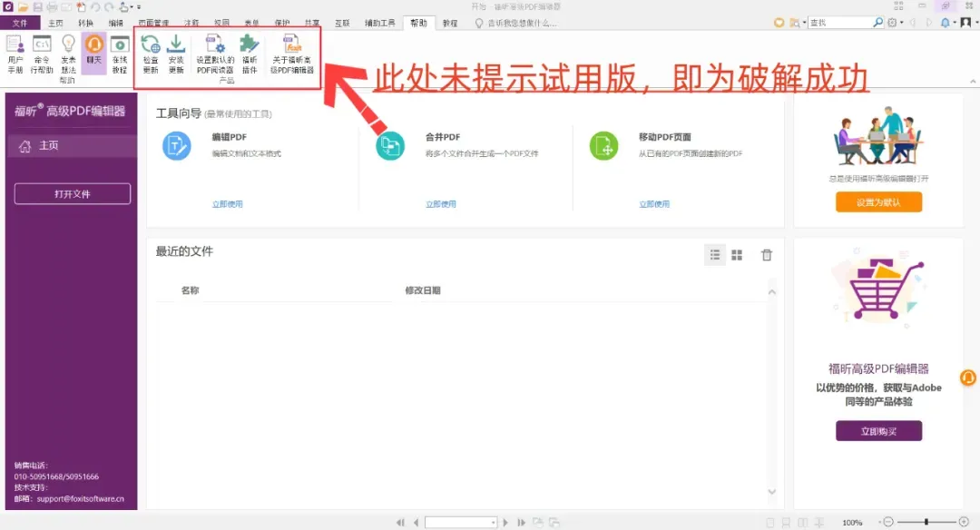Click the zoom out minus button
This screenshot has height=530, width=980.
click(x=888, y=522)
